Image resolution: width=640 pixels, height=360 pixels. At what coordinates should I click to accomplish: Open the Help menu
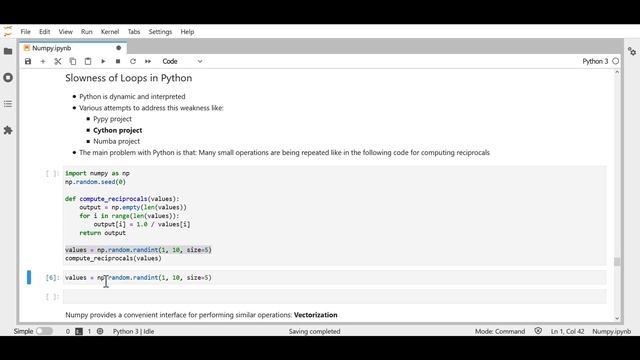pos(187,31)
